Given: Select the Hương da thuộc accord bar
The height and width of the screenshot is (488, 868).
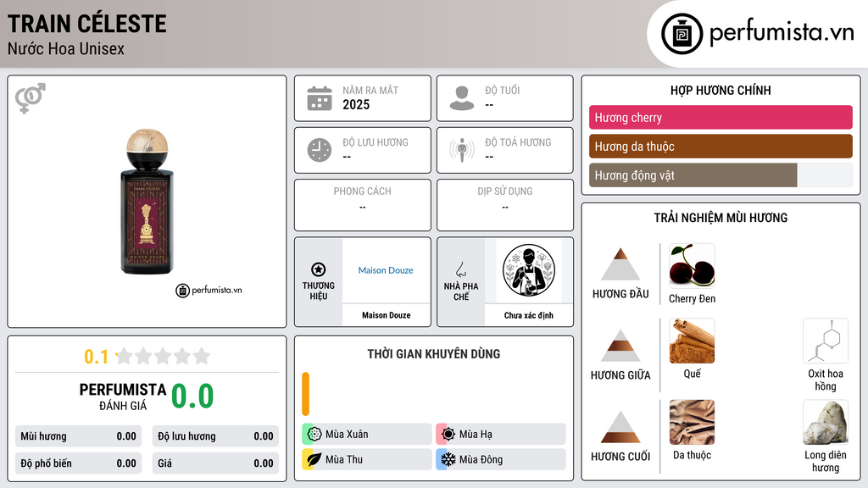Looking at the screenshot, I should click(721, 146).
